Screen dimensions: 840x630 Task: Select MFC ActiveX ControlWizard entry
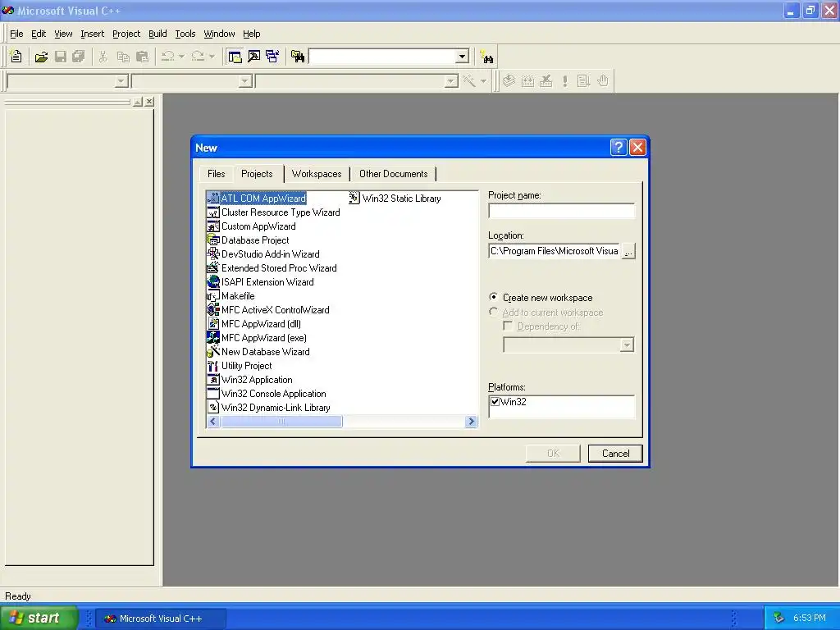click(x=268, y=309)
